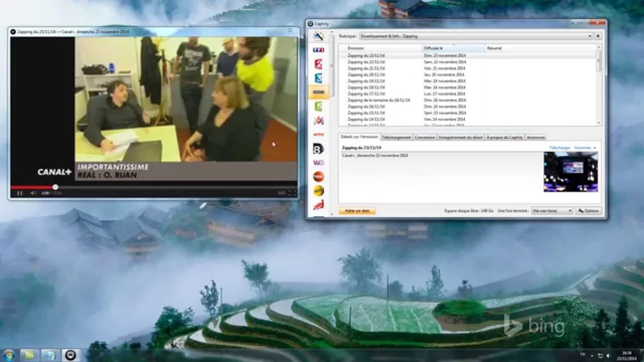Select the Arte channel icon
Image resolution: width=644 pixels, height=362 pixels.
click(318, 134)
